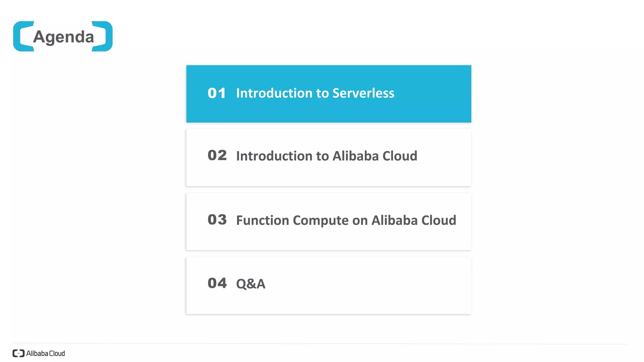This screenshot has width=644, height=362.
Task: Click the Alibaba Cloud bracket logo icon
Action: (19, 353)
